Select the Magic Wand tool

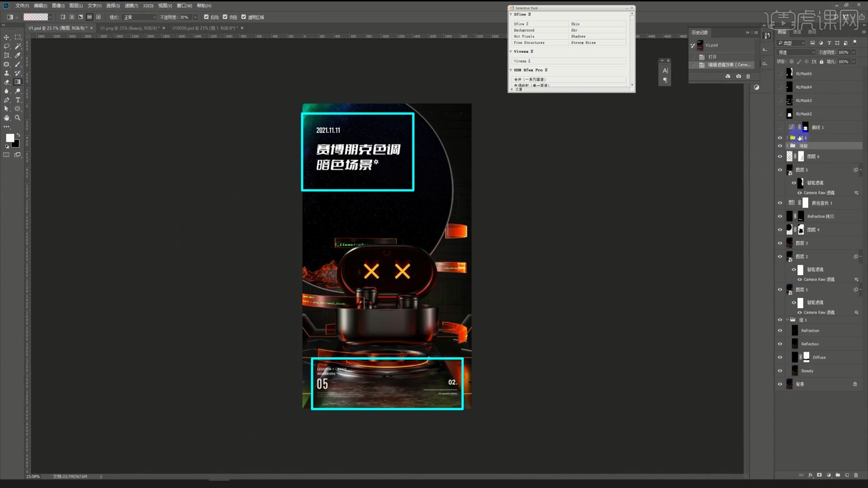[18, 46]
